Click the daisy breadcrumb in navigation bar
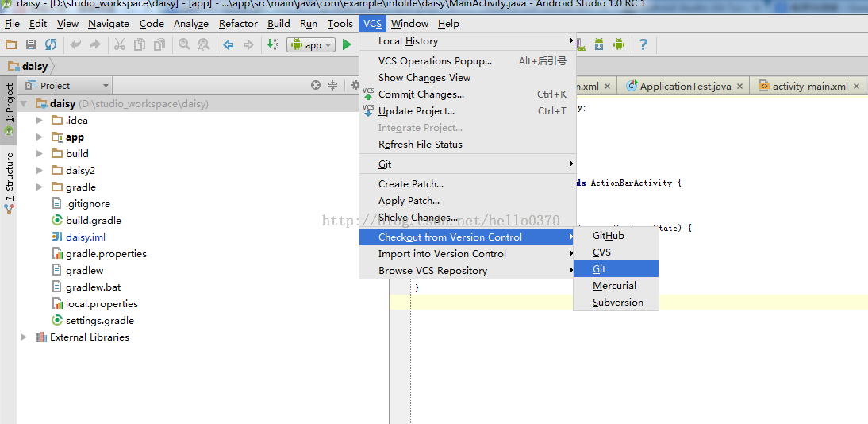Screen dimensions: 868x424 pos(29,67)
